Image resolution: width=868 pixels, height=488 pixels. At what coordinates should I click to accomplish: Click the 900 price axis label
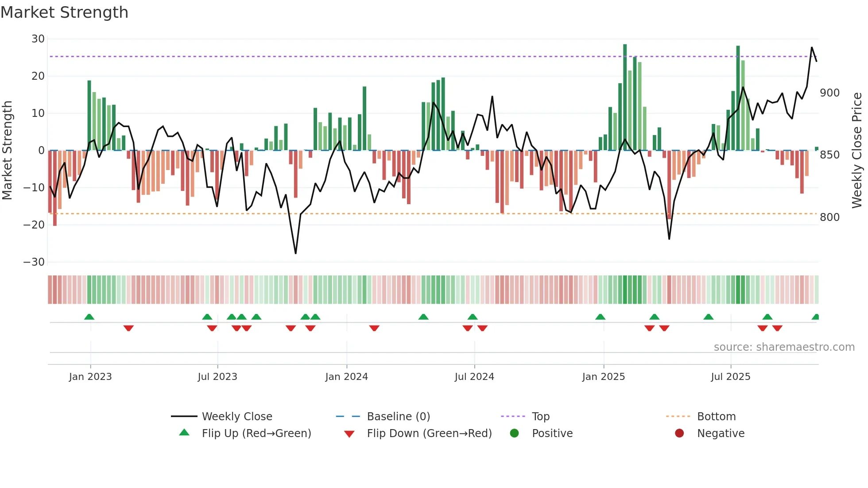(829, 93)
